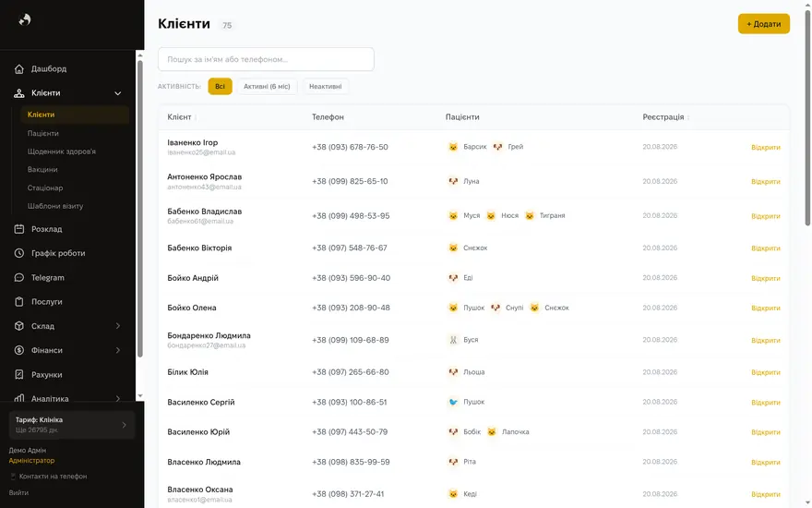Screen dimensions: 812x508
Task: Click email бондаренко27@email.ua
Action: (x=206, y=345)
